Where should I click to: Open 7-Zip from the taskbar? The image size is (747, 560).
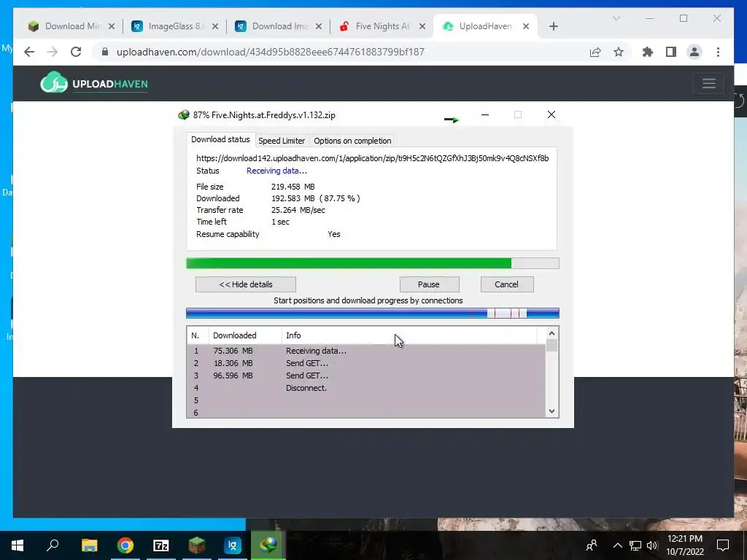pyautogui.click(x=161, y=545)
